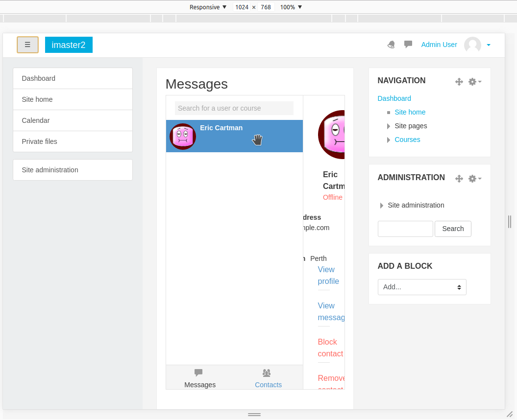Open the View profile link
This screenshot has height=420, width=517.
tap(328, 276)
